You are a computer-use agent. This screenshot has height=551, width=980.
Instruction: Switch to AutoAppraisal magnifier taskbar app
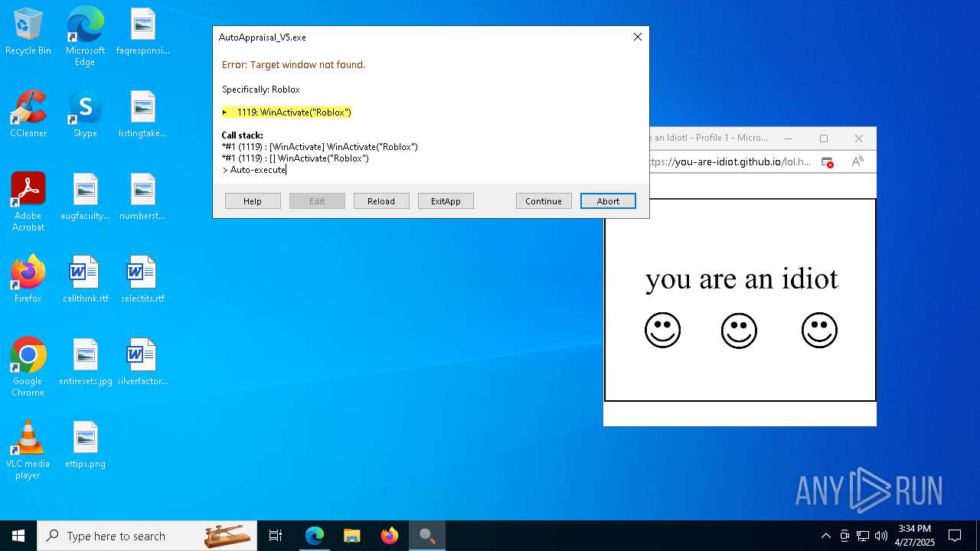[427, 536]
